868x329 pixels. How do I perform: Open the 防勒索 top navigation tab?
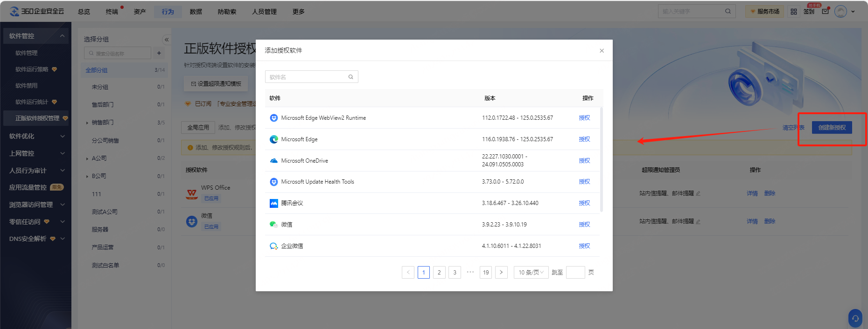point(227,12)
